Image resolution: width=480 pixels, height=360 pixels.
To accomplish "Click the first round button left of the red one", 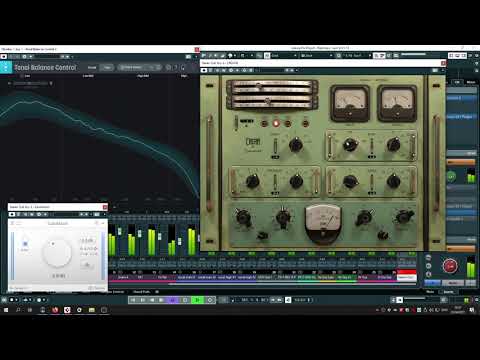I will tap(264, 124).
